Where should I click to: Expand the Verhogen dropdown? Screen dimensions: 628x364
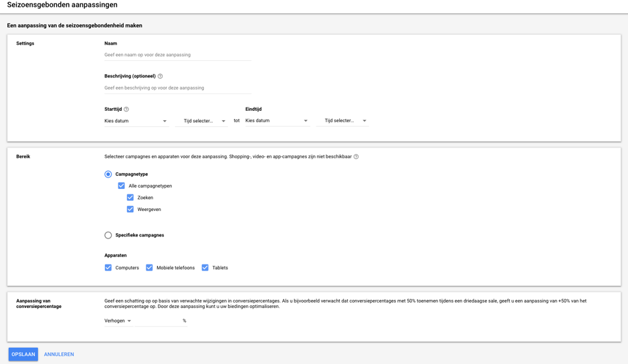pos(118,321)
